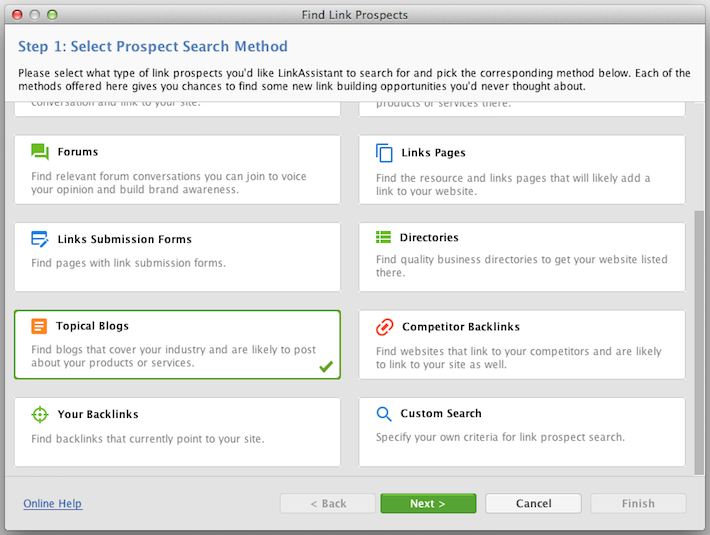
Task: Pick the Your Backlinks heading
Action: point(98,414)
